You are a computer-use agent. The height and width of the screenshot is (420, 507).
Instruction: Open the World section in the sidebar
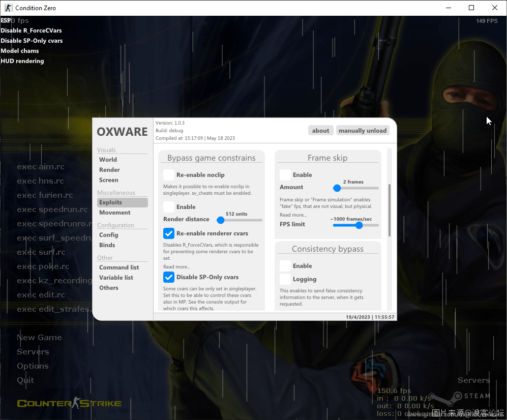click(108, 159)
